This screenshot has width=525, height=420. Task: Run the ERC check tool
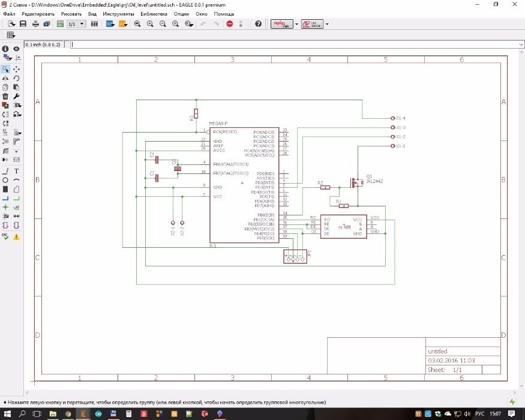tap(5, 237)
